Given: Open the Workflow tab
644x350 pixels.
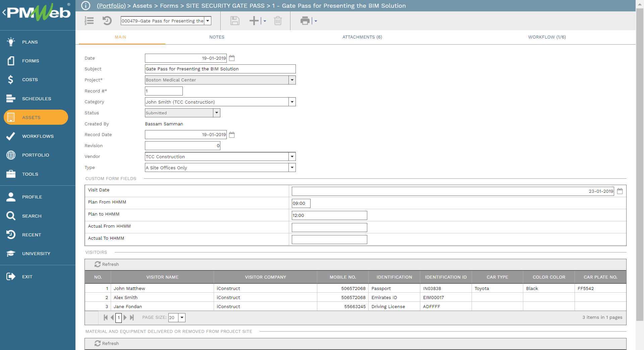Looking at the screenshot, I should coord(547,37).
